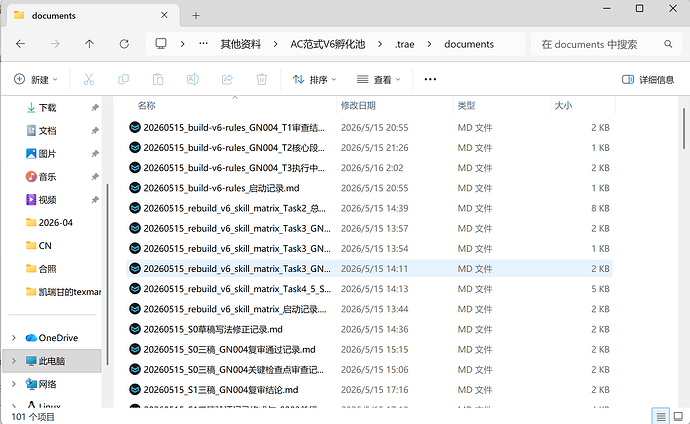
Task: Go up one folder level
Action: click(x=89, y=44)
